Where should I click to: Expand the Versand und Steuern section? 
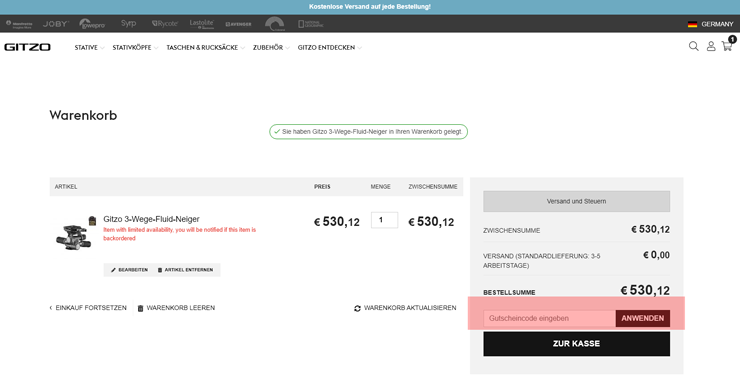click(576, 202)
